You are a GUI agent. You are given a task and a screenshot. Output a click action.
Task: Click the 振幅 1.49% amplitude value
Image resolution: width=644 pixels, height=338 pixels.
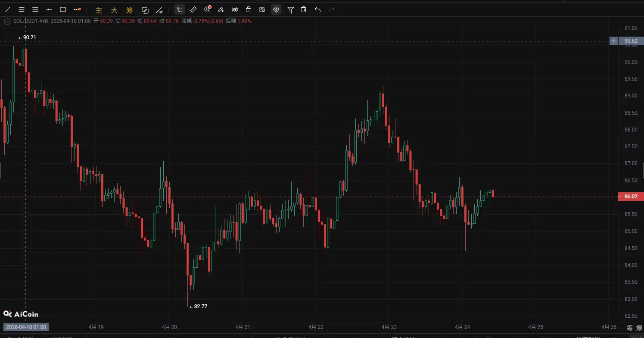(x=238, y=21)
